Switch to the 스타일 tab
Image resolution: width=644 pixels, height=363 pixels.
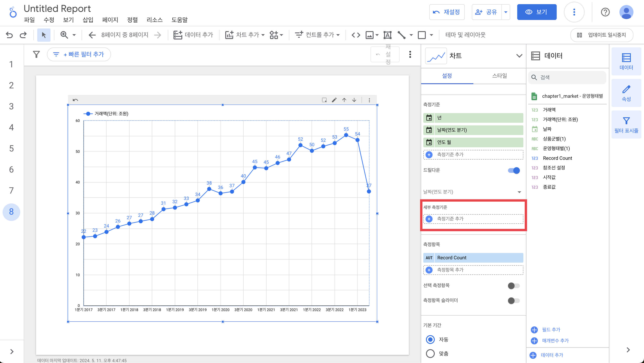[499, 76]
